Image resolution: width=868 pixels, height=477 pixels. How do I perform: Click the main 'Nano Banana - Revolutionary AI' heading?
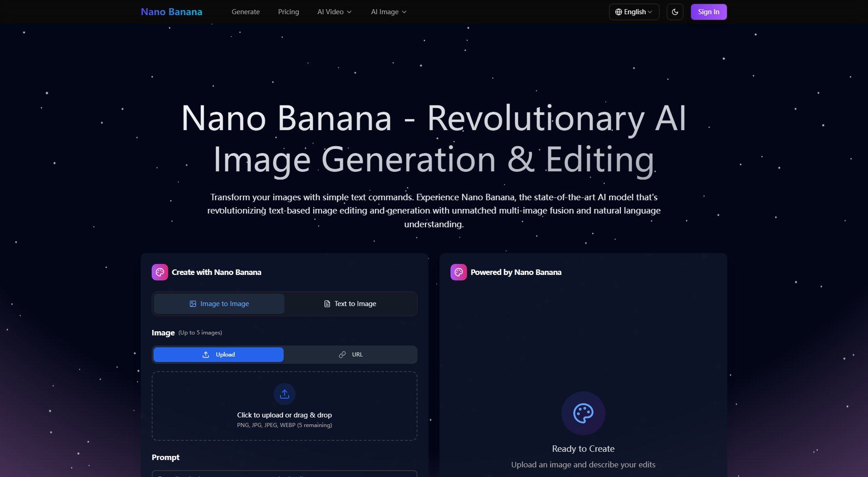[434, 139]
